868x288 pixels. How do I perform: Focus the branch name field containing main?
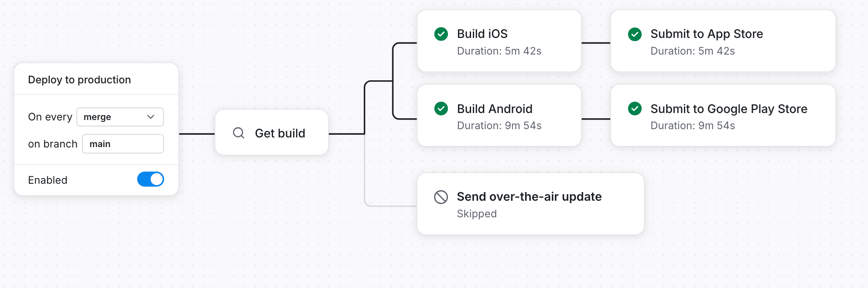pyautogui.click(x=123, y=144)
